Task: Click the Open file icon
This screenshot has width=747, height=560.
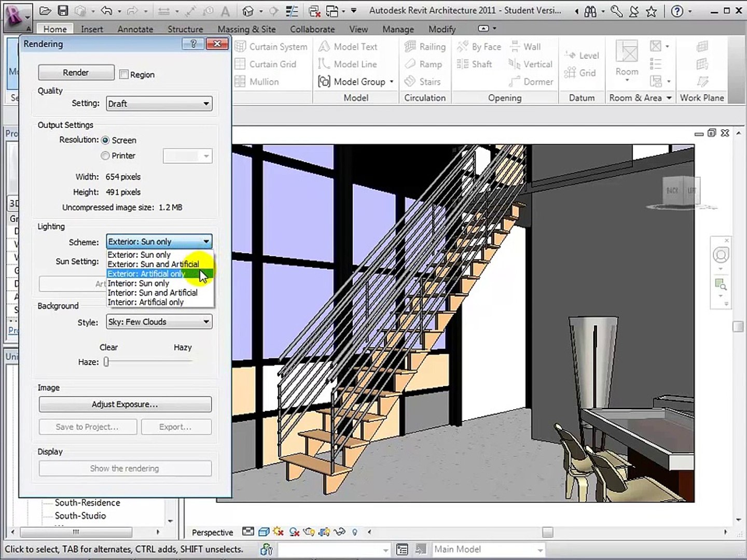Action: 46,10
